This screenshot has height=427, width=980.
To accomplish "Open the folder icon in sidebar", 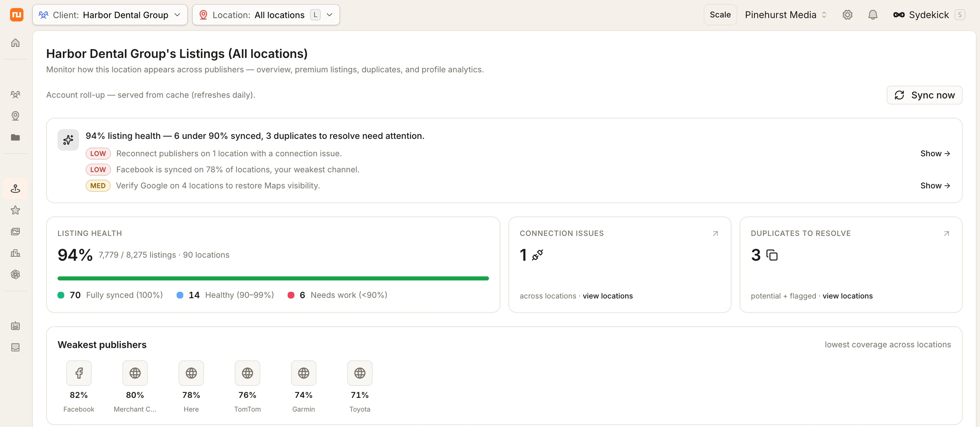I will (15, 137).
